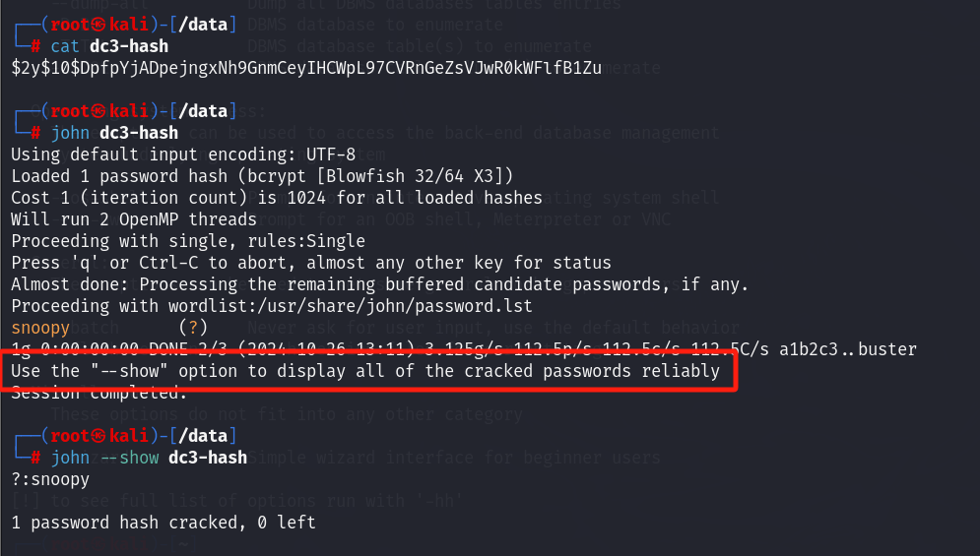Click the 'Press 'q' or Ctrl-C to abort' line
The height and width of the screenshot is (556, 980).
[310, 263]
